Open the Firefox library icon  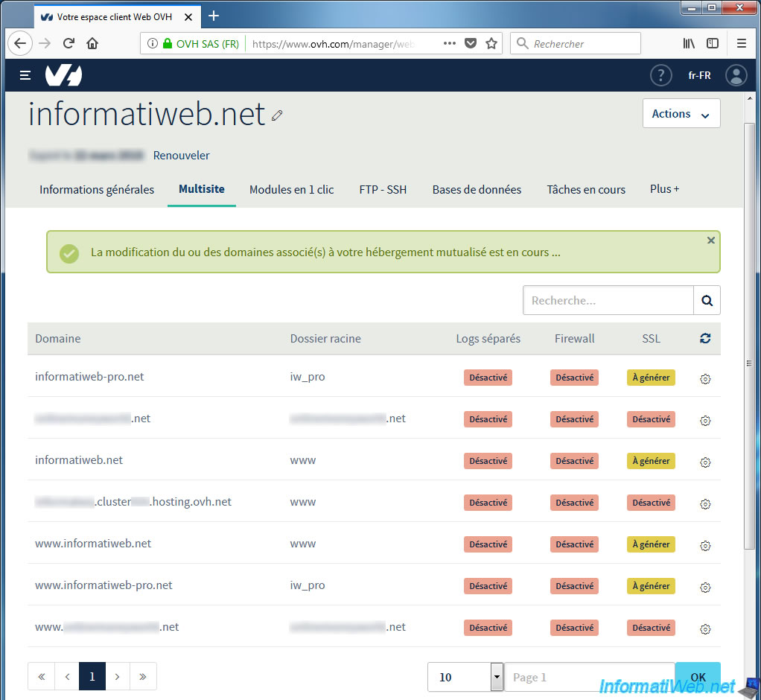point(689,43)
